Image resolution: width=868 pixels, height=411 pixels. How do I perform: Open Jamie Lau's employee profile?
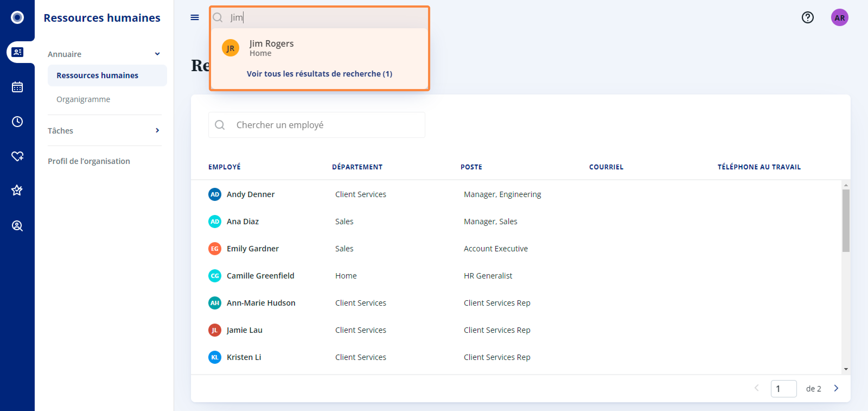tap(244, 330)
